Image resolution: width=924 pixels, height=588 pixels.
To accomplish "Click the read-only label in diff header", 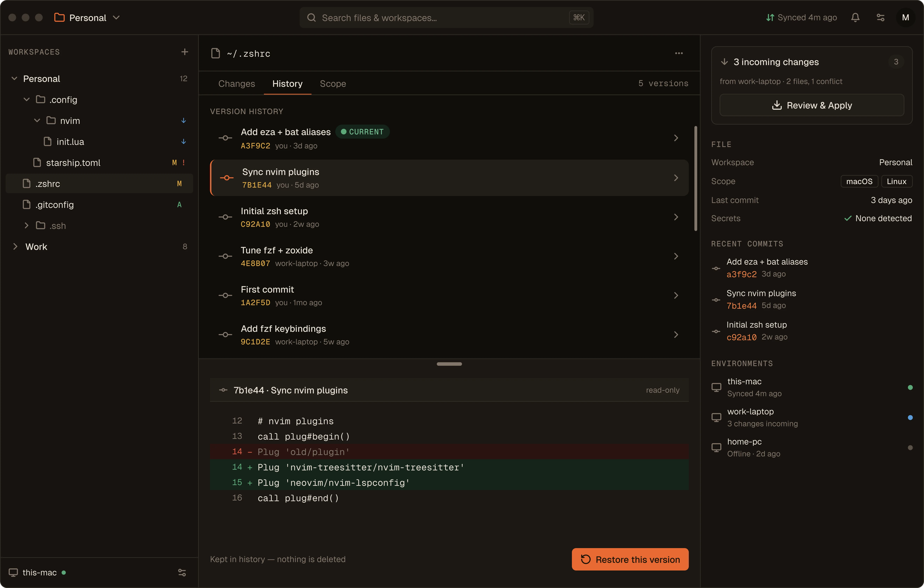I will coord(662,390).
